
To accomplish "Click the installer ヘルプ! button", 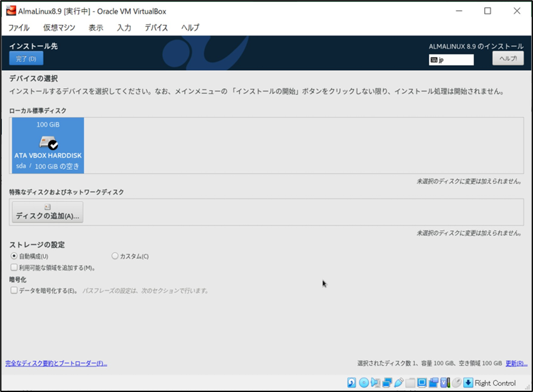I will click(x=508, y=58).
